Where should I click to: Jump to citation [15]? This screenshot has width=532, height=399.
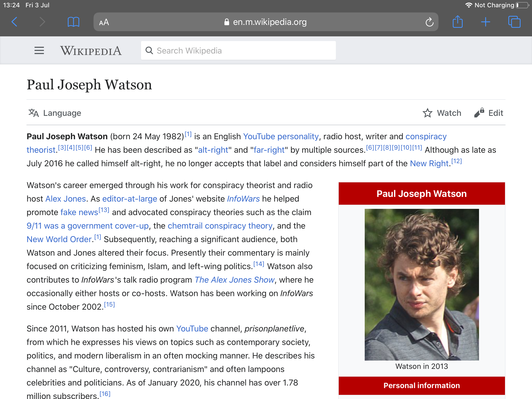click(109, 304)
